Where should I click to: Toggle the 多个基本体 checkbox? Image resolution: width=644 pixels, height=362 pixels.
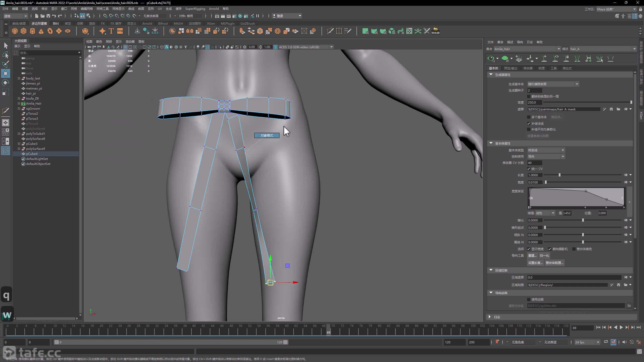point(529,117)
